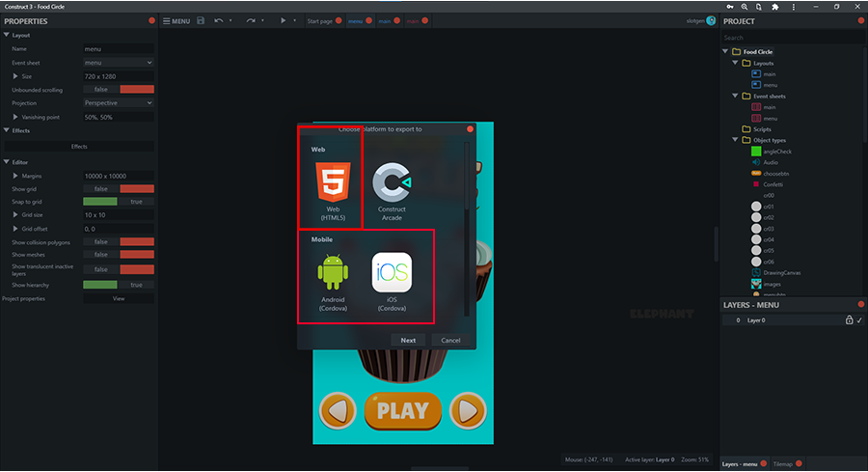Choose Android (Cordova) export platform
868x472 pixels.
(333, 283)
